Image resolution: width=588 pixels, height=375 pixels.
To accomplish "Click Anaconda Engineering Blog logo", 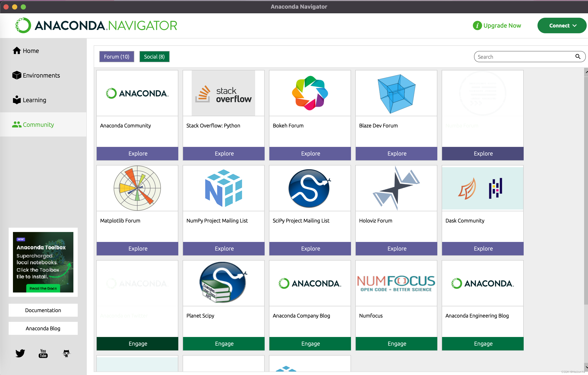I will [x=482, y=283].
